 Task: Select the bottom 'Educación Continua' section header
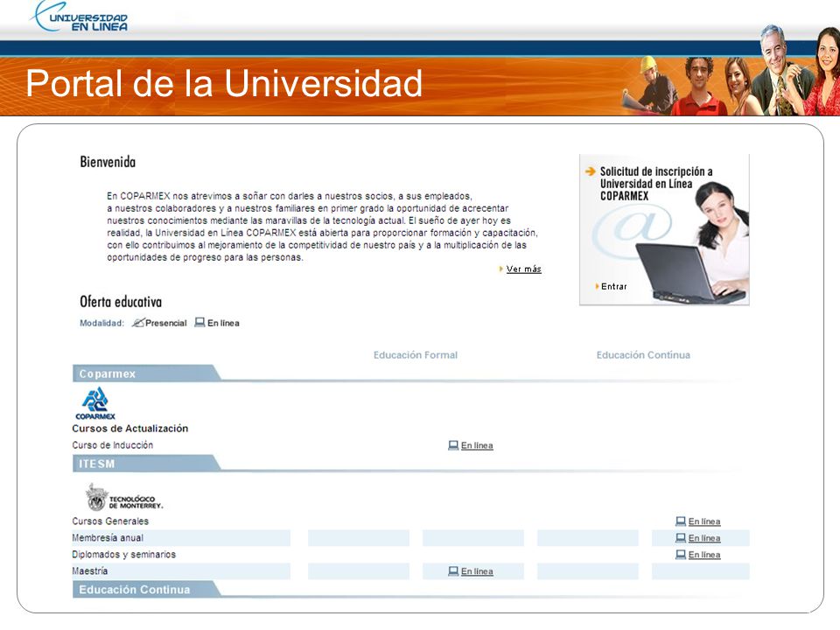click(146, 589)
